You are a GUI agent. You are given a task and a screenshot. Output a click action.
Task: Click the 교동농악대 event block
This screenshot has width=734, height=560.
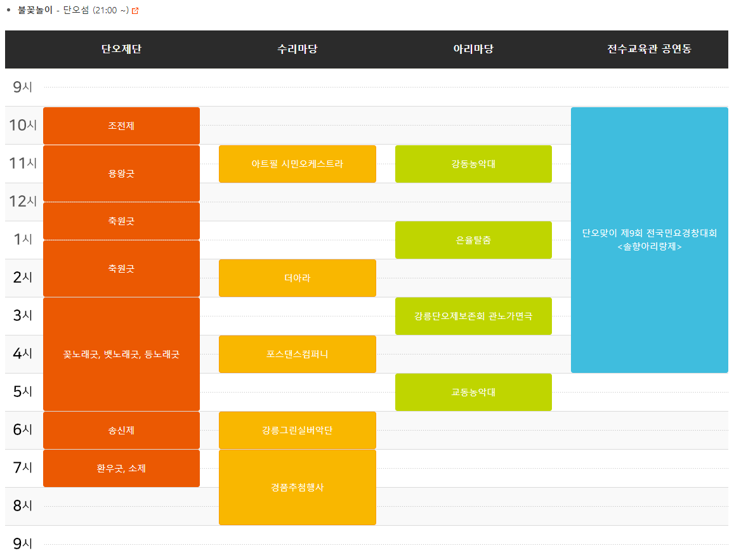click(x=473, y=392)
